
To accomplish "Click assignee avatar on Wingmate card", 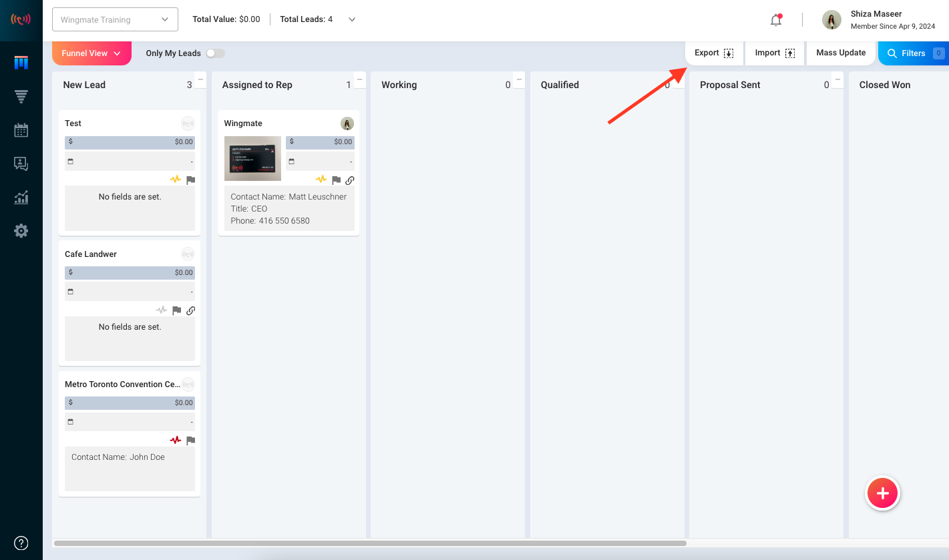I will [x=347, y=123].
